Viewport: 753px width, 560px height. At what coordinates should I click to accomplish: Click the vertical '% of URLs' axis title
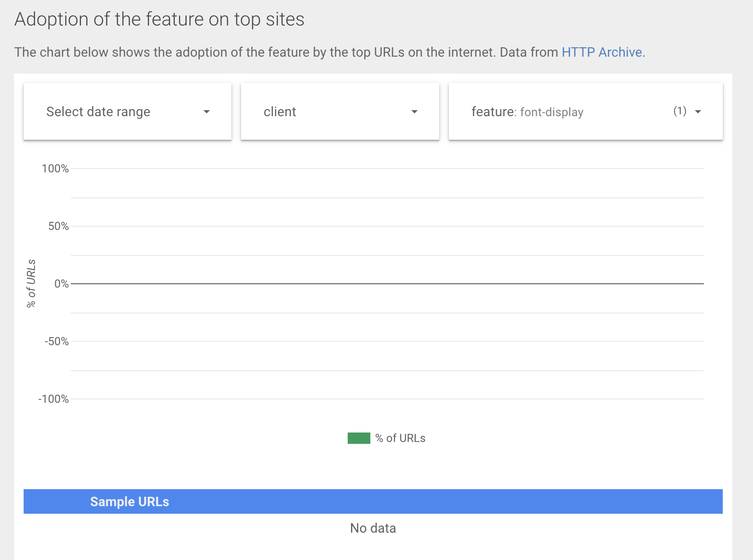pos(31,283)
